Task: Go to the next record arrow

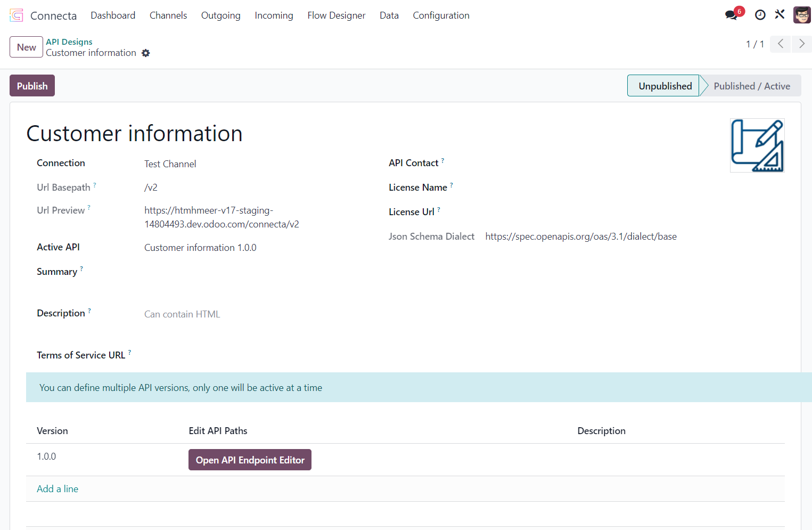Action: coord(801,44)
